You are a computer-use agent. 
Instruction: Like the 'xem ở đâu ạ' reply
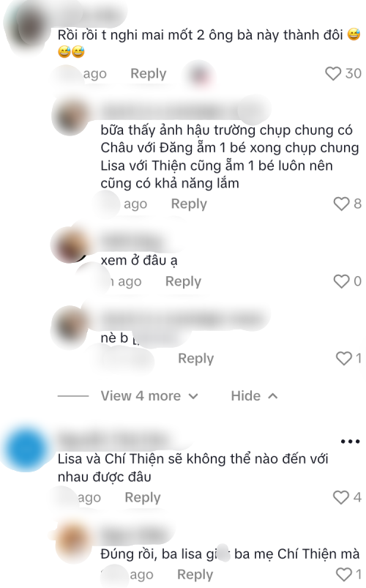click(341, 281)
